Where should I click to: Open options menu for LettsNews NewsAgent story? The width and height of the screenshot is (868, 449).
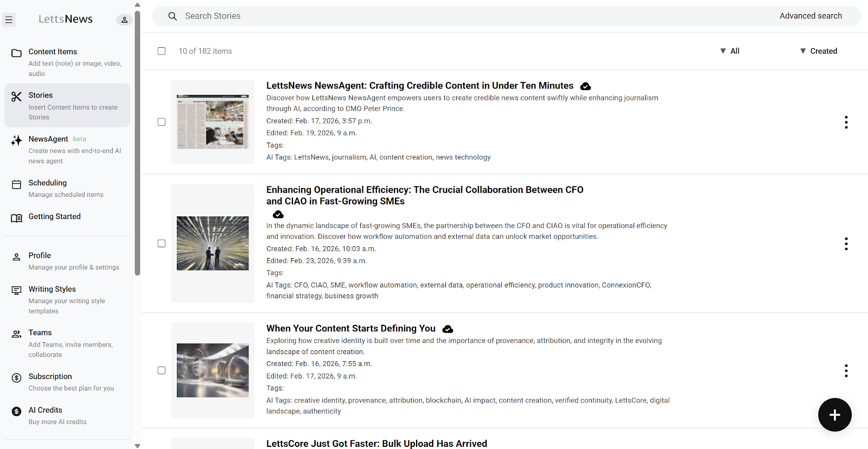pyautogui.click(x=846, y=122)
